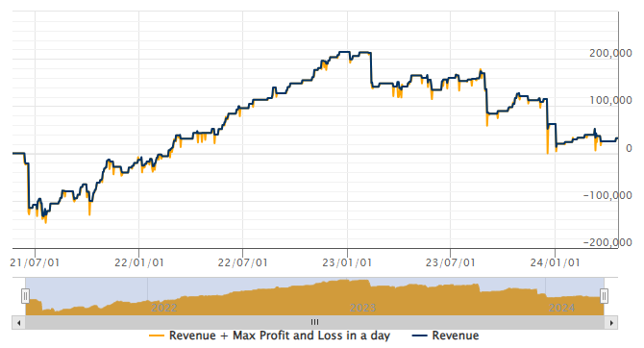Click the 21/07/01 x-axis label

[35, 262]
